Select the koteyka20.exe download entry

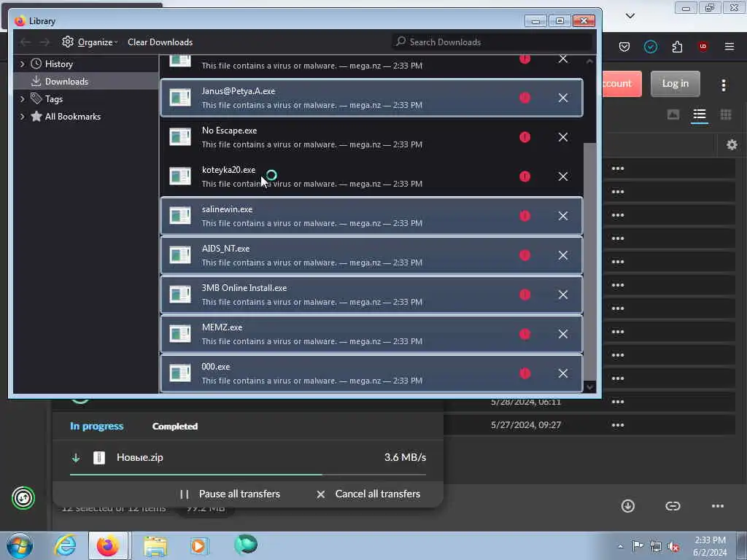point(371,176)
